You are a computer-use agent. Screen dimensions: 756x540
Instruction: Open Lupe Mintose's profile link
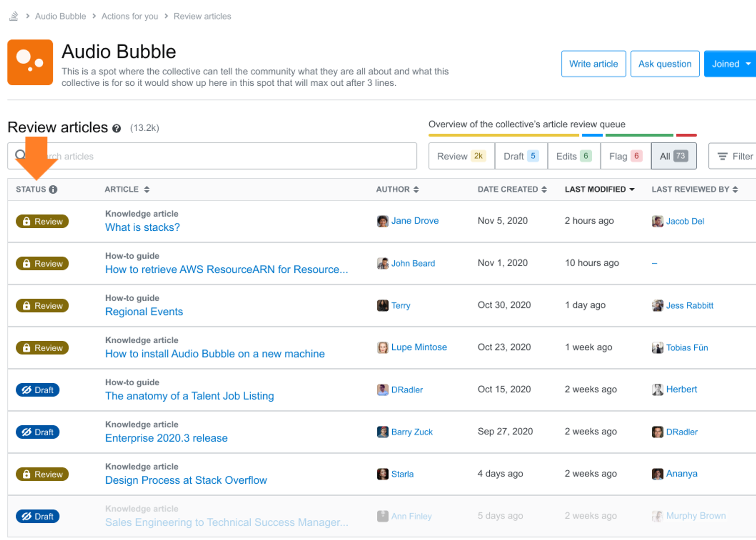419,348
